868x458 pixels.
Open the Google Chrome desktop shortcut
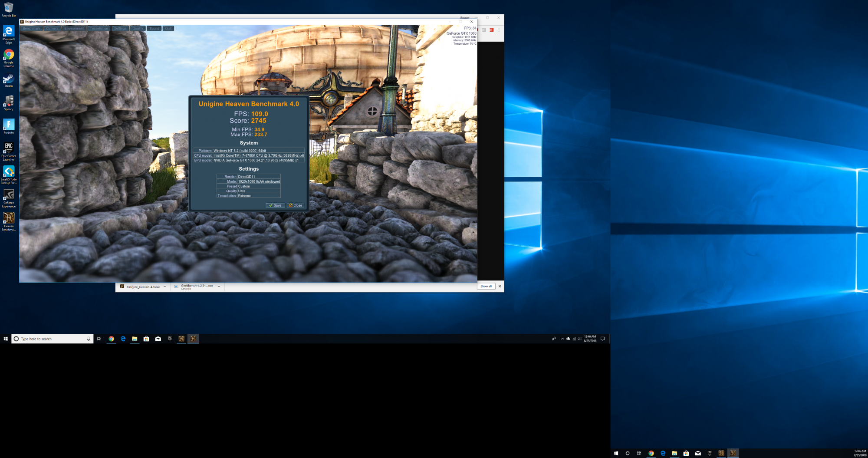tap(9, 58)
